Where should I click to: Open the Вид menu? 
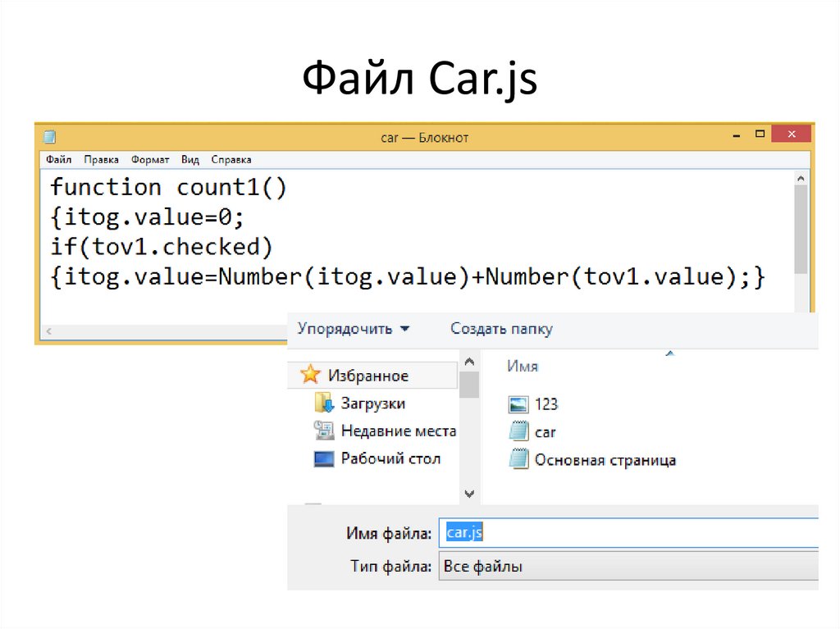190,160
